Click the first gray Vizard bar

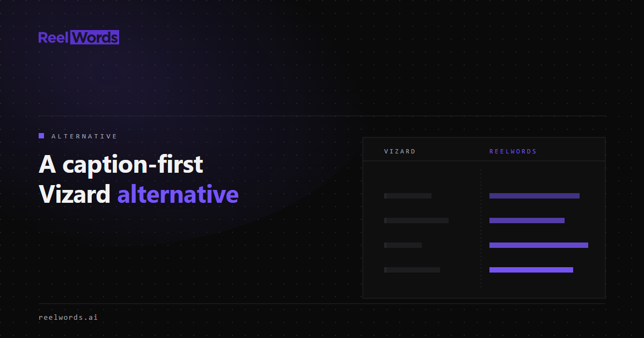pos(408,196)
